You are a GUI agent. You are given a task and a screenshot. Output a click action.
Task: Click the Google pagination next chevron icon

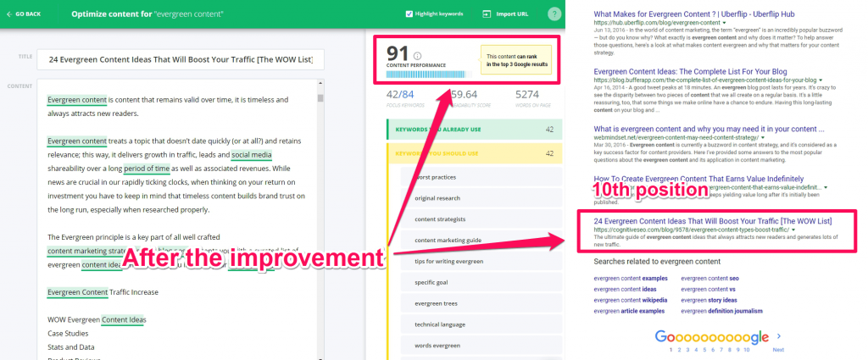click(x=779, y=335)
